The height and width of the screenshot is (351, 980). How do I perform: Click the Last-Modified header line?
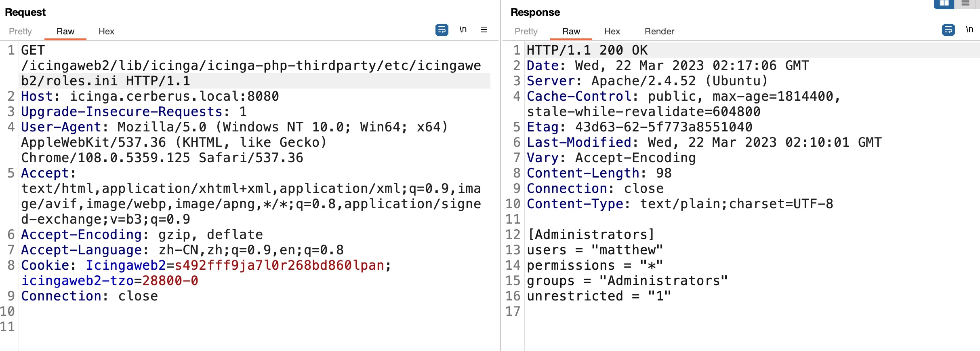click(x=704, y=142)
